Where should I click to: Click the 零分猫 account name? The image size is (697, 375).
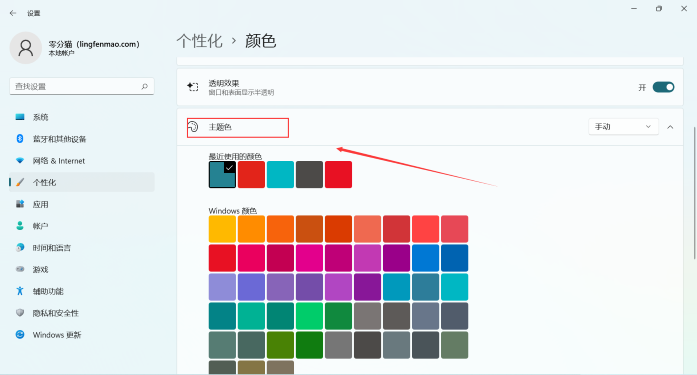[94, 44]
